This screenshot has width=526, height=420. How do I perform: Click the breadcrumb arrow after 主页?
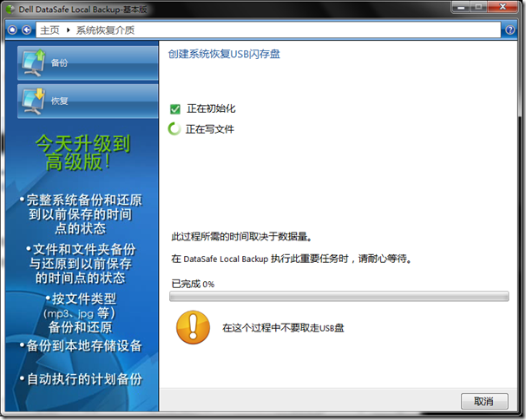[68, 30]
